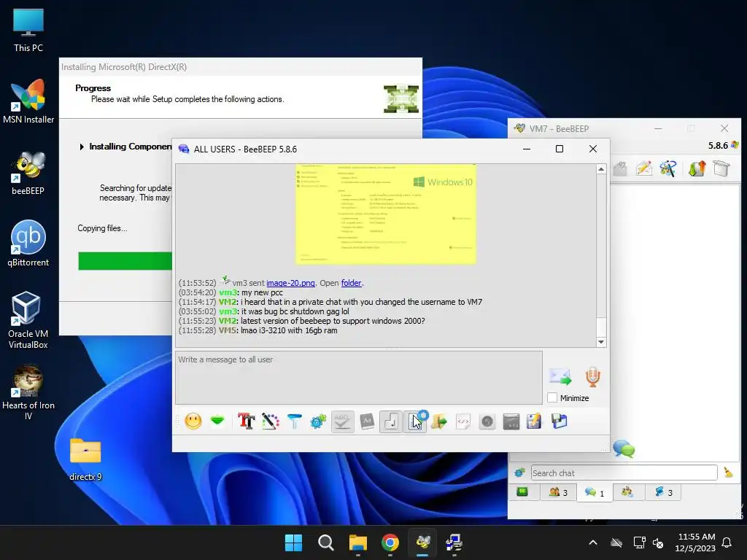Open the emoticons smiley picker

pyautogui.click(x=193, y=421)
